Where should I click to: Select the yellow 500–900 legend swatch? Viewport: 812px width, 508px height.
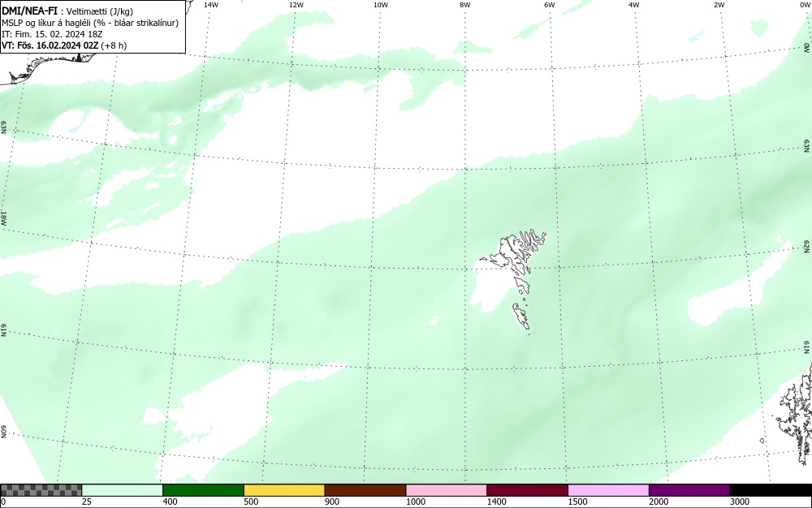tap(284, 490)
